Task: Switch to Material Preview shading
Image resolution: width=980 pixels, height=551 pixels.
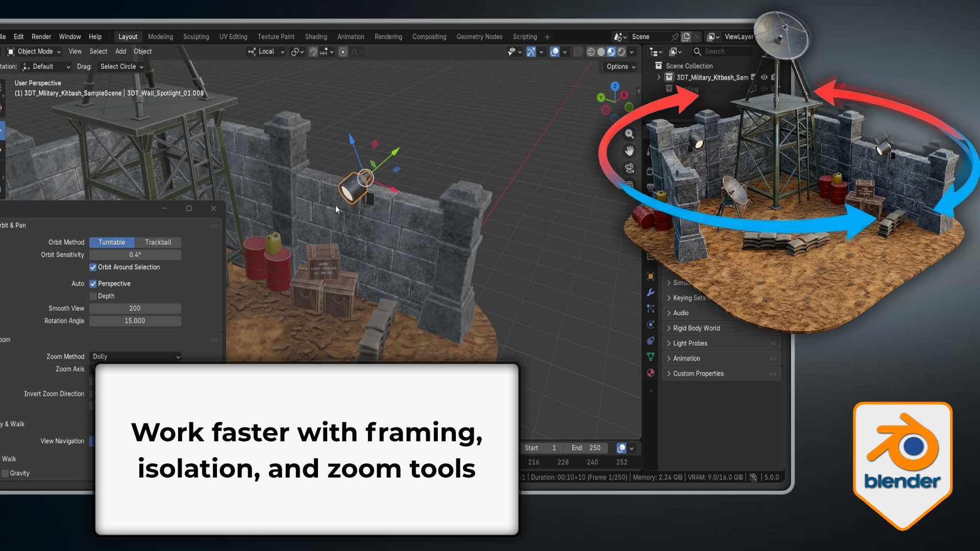Action: [611, 52]
